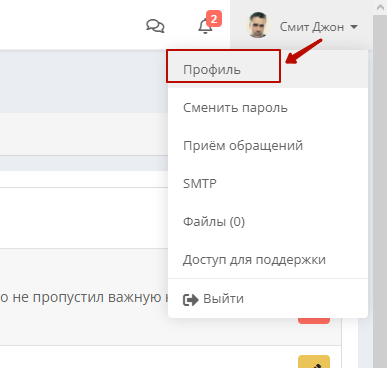The height and width of the screenshot is (368, 387).
Task: Select Профиль from the user menu
Action: click(x=267, y=70)
